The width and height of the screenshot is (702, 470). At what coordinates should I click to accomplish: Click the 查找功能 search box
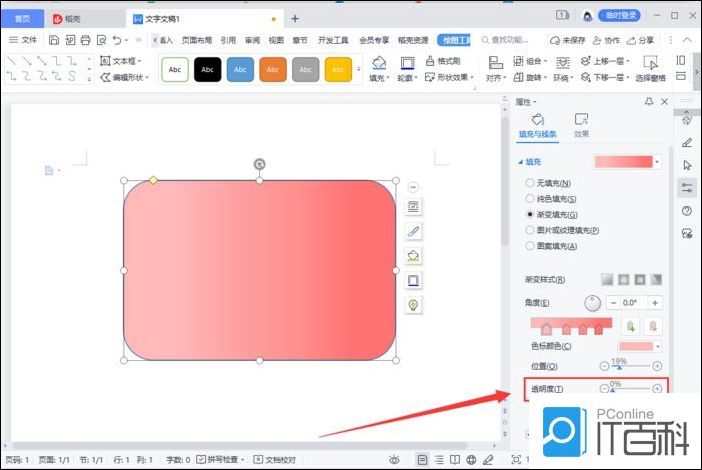(x=506, y=40)
